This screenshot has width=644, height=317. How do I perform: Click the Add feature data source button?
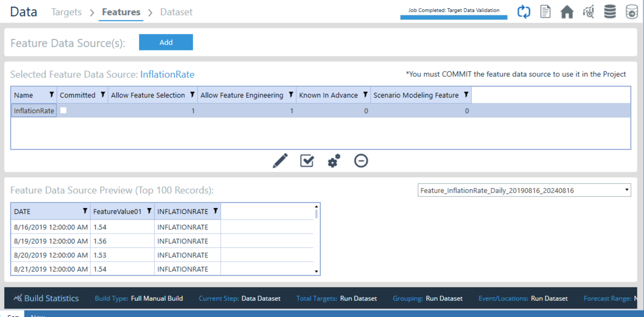pos(166,42)
